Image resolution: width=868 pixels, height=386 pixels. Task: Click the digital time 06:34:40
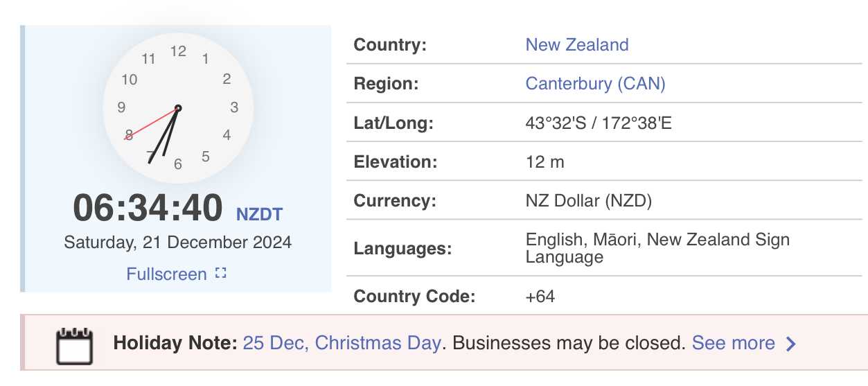click(x=148, y=208)
